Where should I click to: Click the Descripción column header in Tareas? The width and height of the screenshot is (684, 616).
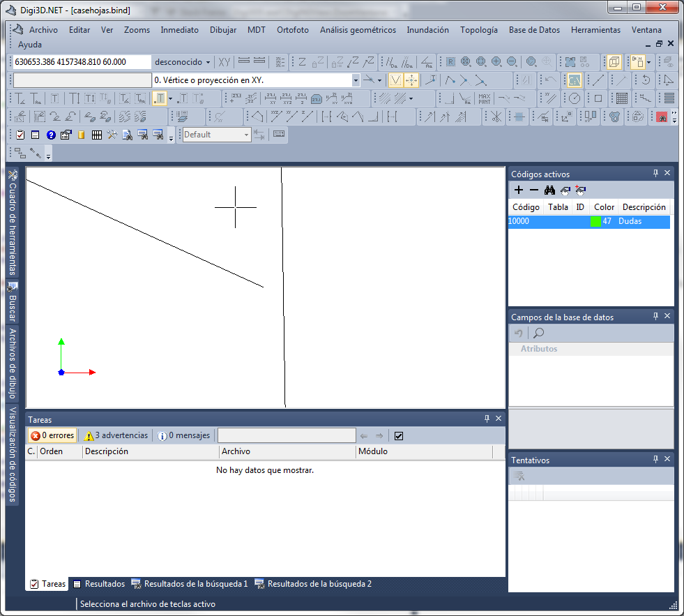(x=107, y=451)
